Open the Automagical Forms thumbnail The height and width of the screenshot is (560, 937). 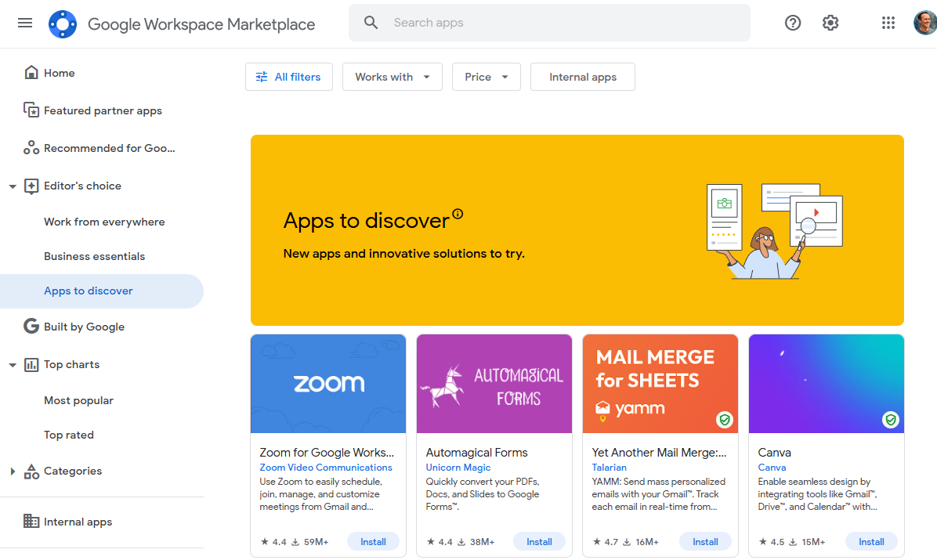point(494,384)
